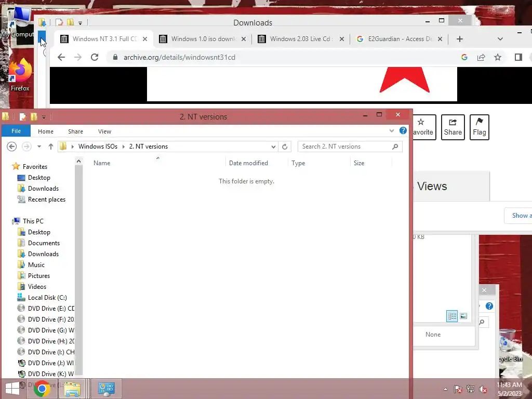
Task: Click the Favorite button on archive.org
Action: point(424,127)
